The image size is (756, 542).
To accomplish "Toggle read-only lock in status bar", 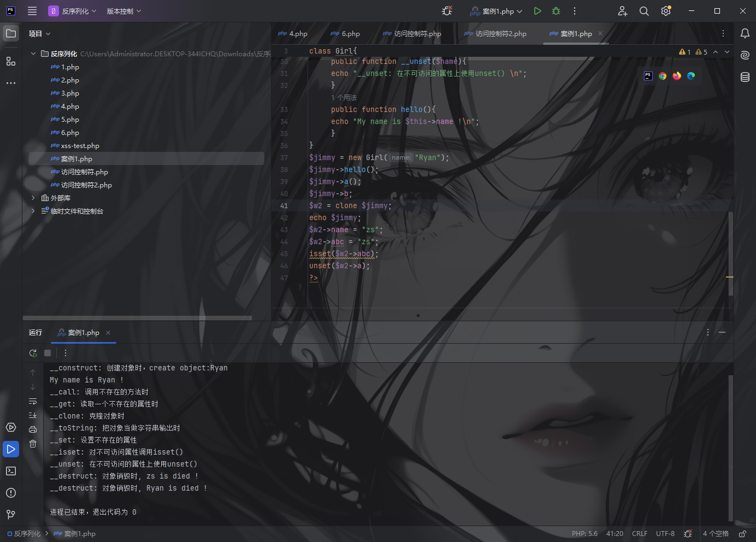I will click(x=742, y=534).
